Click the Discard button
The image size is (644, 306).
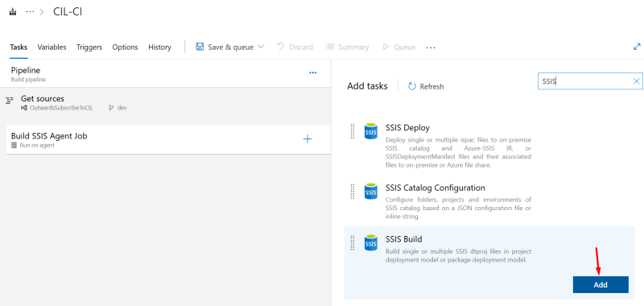coord(295,48)
